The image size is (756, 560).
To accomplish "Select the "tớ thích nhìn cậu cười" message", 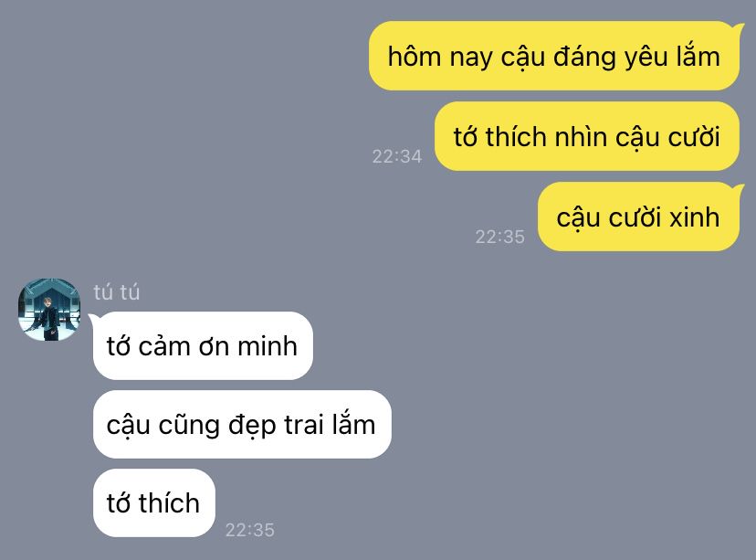I will click(x=587, y=136).
